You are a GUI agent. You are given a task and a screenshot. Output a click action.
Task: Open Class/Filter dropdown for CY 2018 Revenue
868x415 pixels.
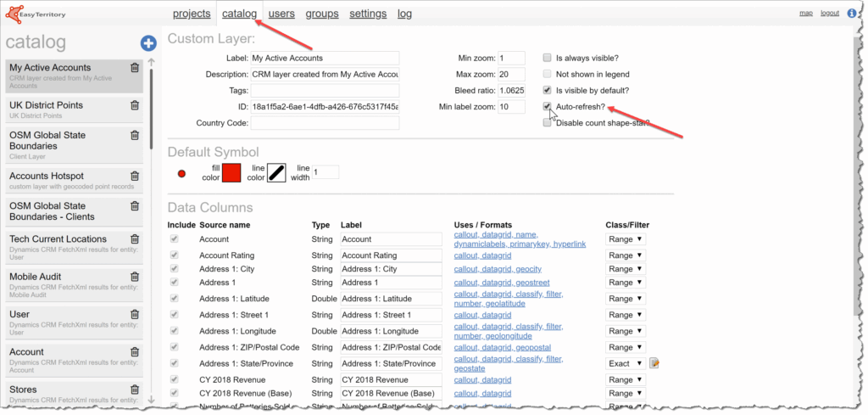[x=625, y=379]
